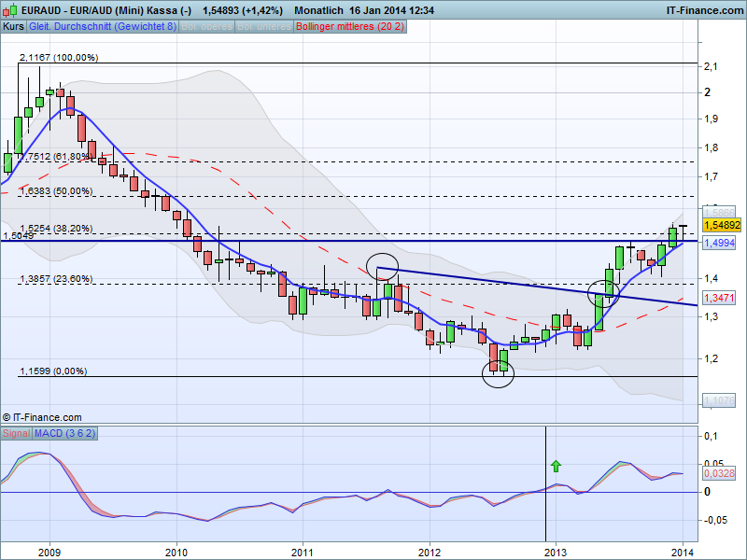Viewport: 747px width, 560px height.
Task: Click the circled 2012 low annotation on the chart
Action: tap(498, 373)
